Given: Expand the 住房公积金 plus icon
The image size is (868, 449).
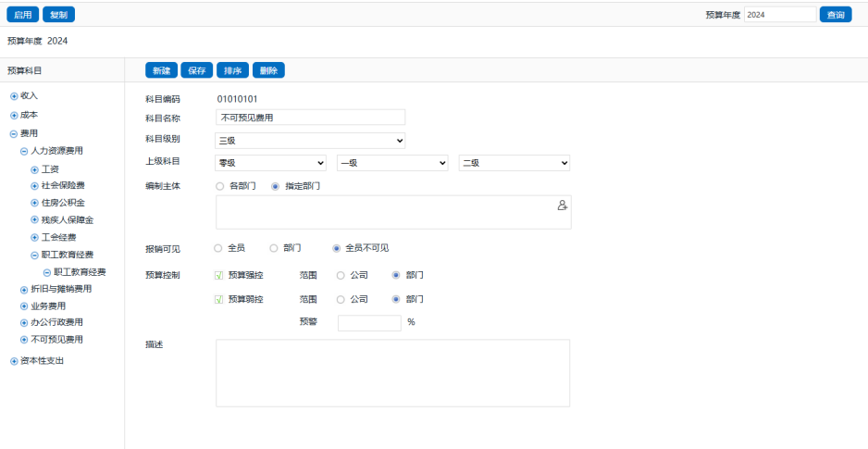Looking at the screenshot, I should tap(34, 203).
